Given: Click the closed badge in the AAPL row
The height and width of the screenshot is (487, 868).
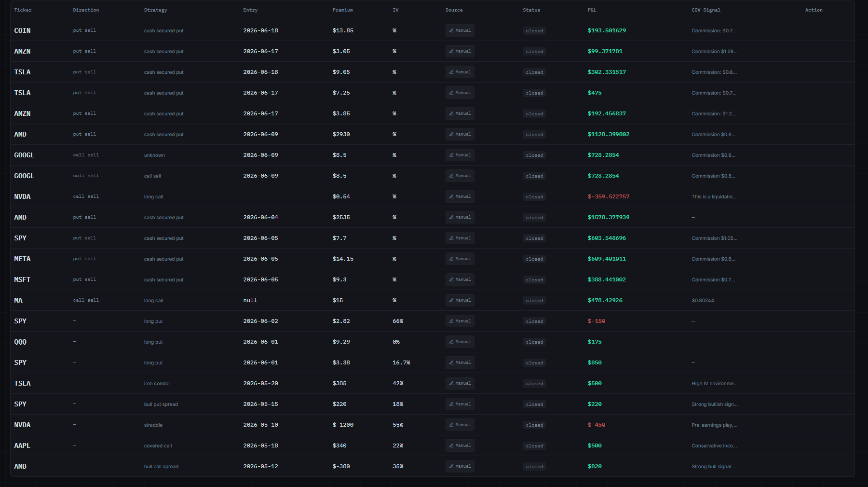Looking at the screenshot, I should pos(534,446).
